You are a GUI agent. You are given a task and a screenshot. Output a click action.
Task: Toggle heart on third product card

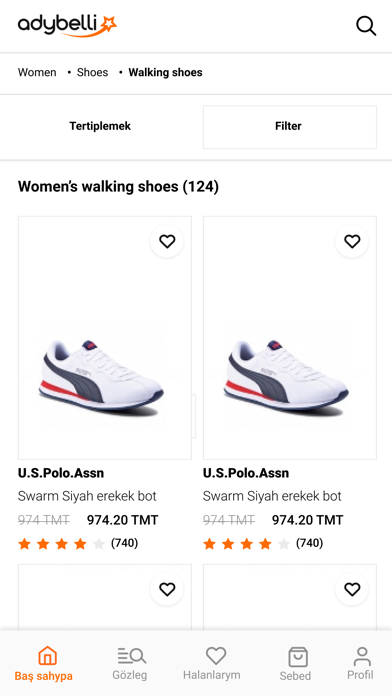pos(167,589)
